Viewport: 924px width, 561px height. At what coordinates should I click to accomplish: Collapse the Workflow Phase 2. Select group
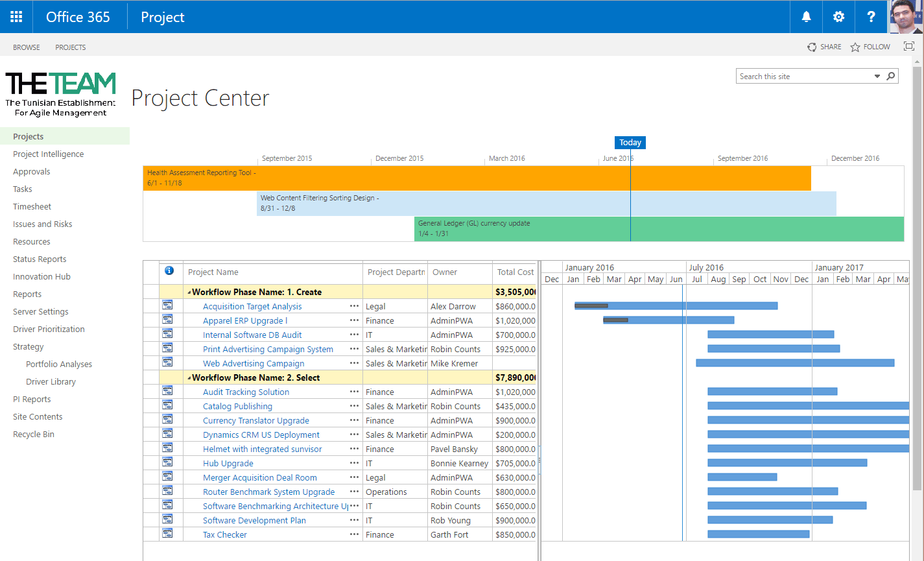[x=189, y=378]
